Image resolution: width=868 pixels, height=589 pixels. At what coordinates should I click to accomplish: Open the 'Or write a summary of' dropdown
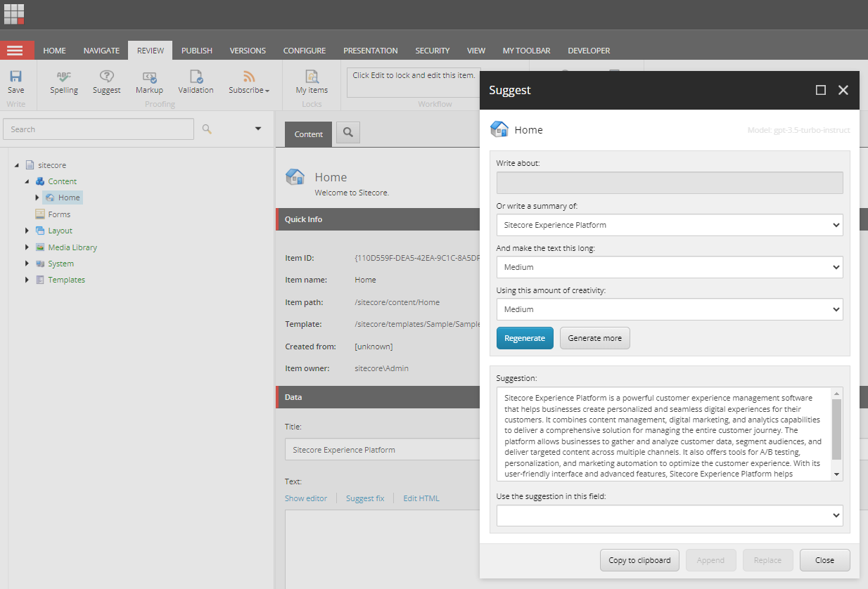(670, 225)
